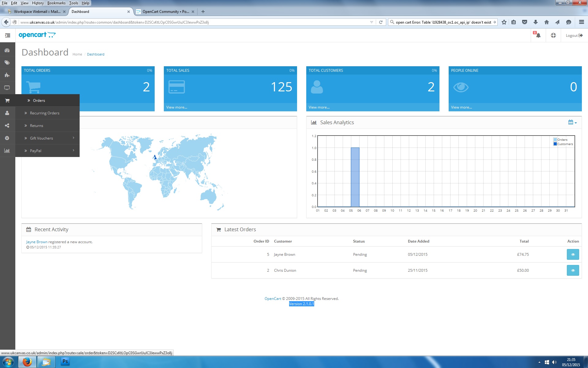Open the Reports bar-chart sidebar icon
Image resolution: width=588 pixels, height=368 pixels.
coord(7,151)
